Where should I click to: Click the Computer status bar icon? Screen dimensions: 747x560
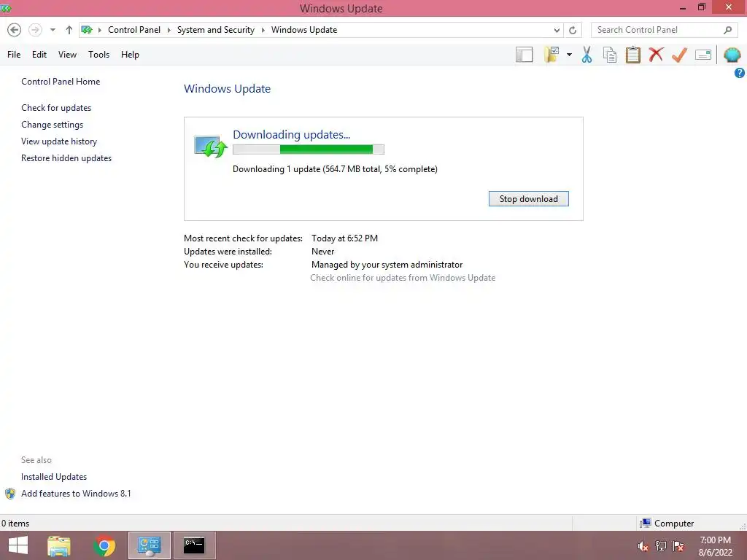(646, 524)
